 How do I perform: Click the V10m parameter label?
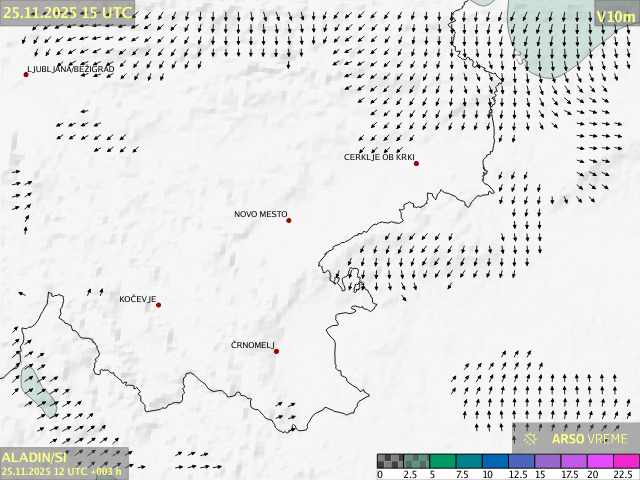point(615,16)
